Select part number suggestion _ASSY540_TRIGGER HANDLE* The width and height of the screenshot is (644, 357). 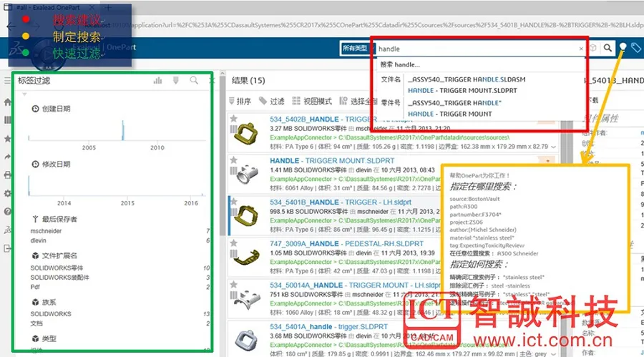454,103
